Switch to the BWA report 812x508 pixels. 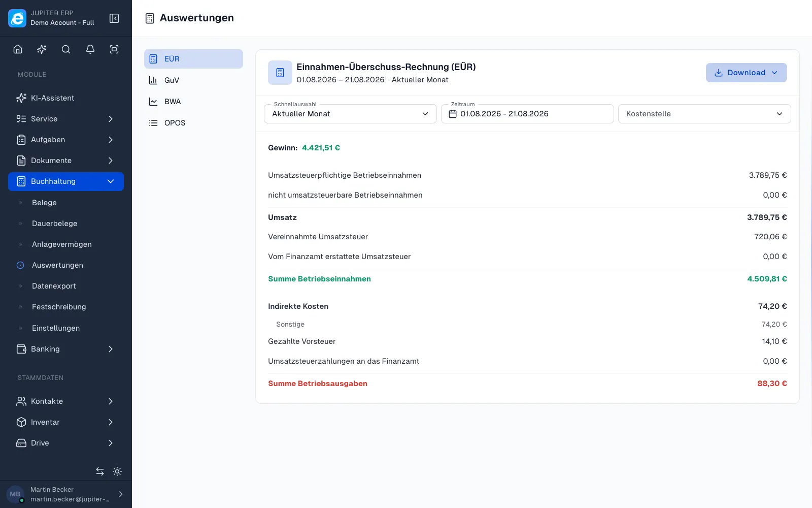(193, 102)
